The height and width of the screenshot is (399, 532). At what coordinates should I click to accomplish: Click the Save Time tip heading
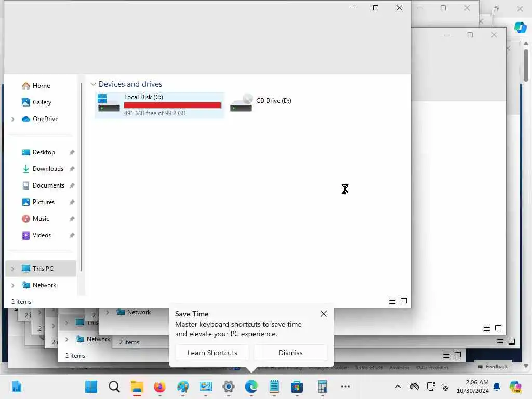pos(192,314)
